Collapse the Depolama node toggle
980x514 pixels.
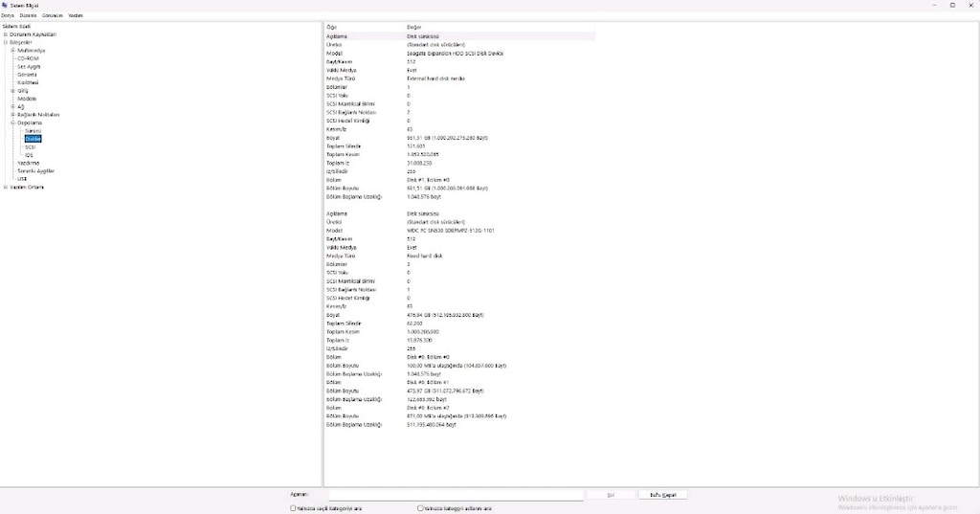[13, 123]
